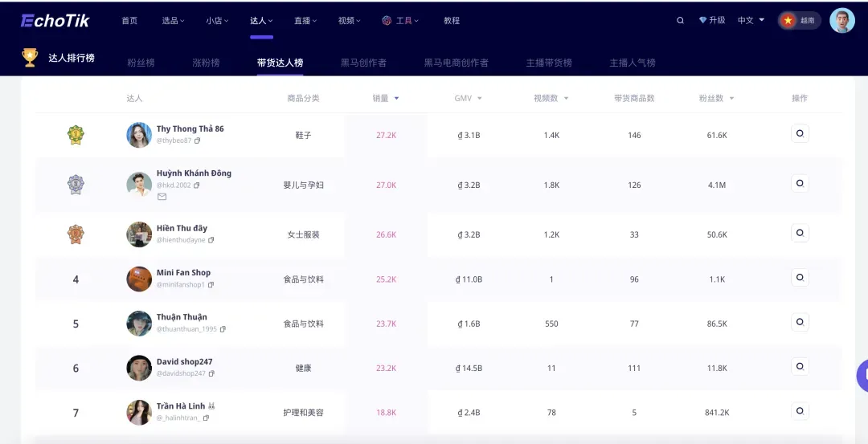
Task: Open the 中文 language dropdown
Action: pyautogui.click(x=751, y=21)
